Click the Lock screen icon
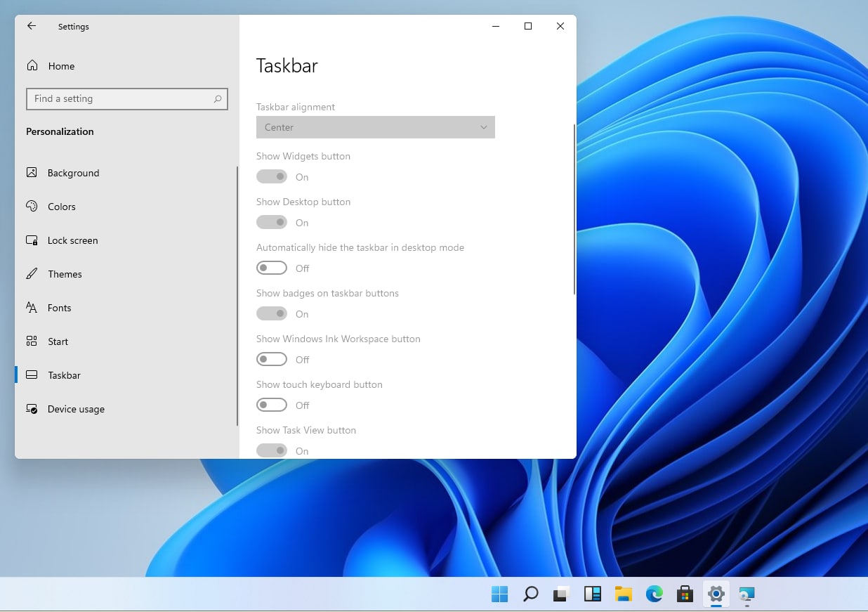Image resolution: width=868 pixels, height=612 pixels. [x=32, y=240]
